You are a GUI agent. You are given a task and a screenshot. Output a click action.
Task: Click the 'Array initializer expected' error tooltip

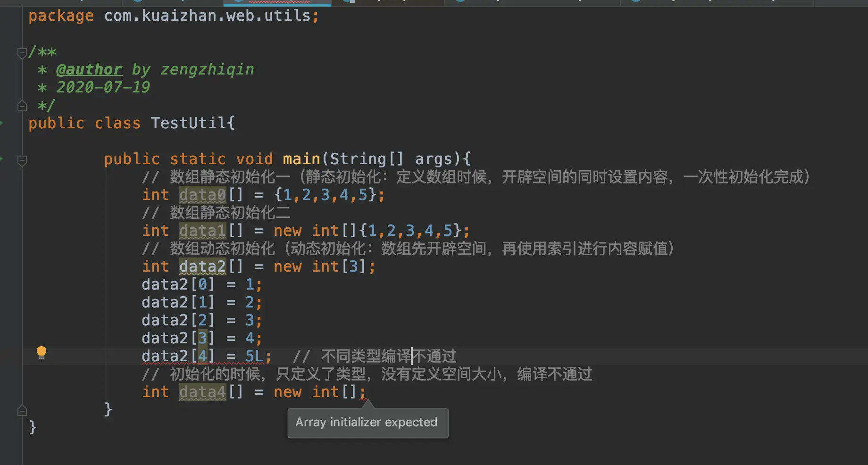point(367,422)
